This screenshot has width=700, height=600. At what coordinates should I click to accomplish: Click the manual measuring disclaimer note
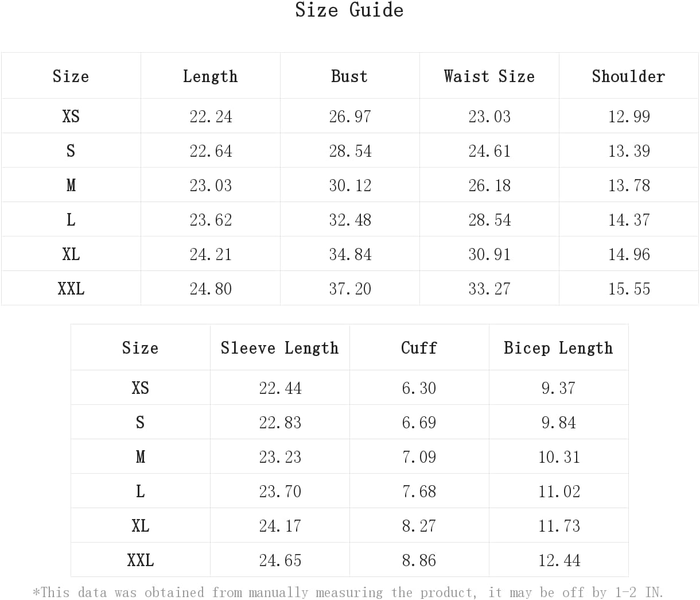pyautogui.click(x=348, y=592)
